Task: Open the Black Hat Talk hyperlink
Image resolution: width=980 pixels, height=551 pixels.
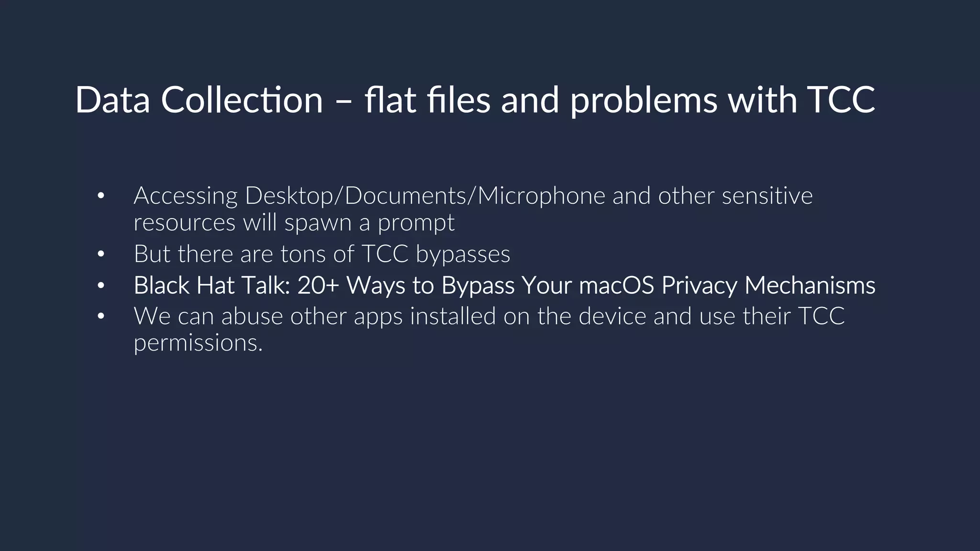Action: [504, 286]
